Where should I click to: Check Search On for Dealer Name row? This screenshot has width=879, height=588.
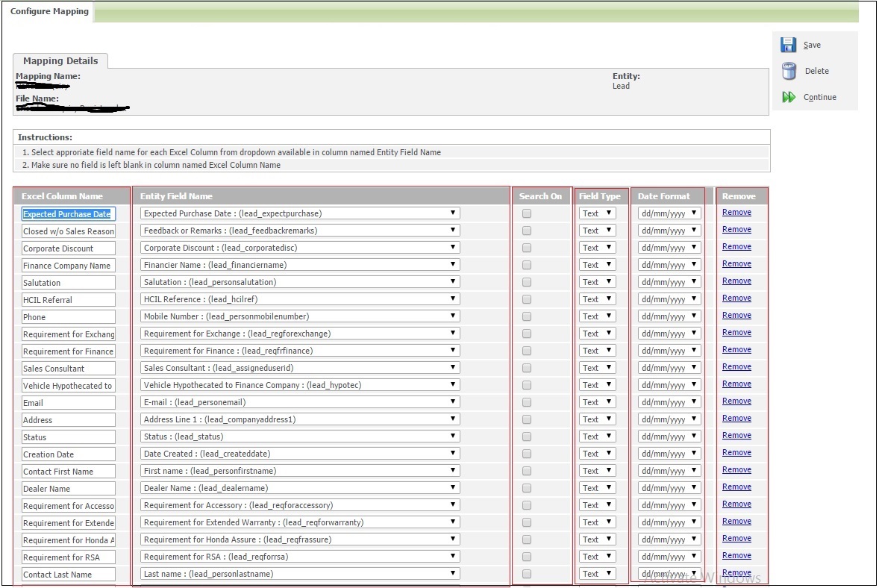point(526,488)
